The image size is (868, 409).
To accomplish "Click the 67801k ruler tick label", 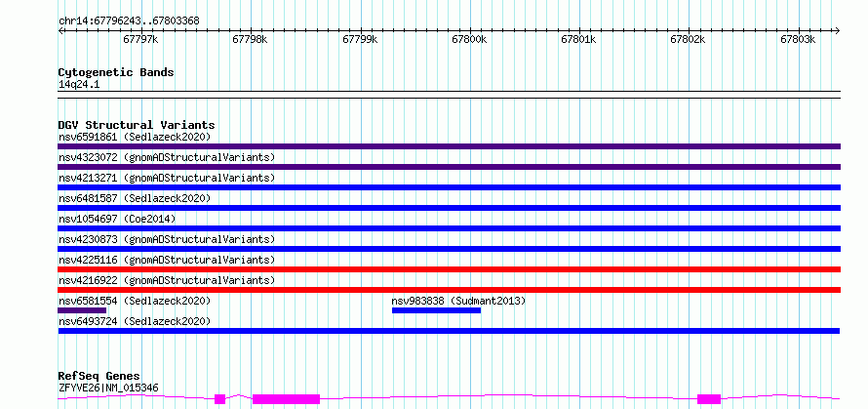I will click(579, 40).
